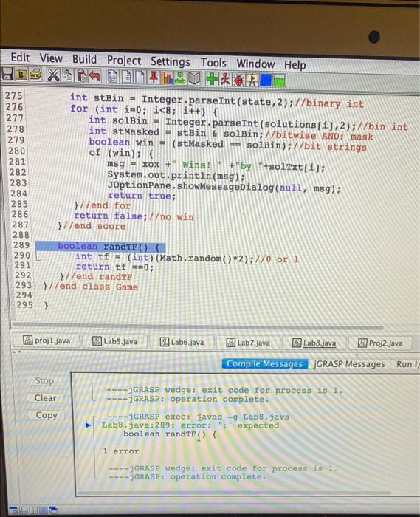Click the Copy button beside messages
The image size is (420, 517).
46,415
